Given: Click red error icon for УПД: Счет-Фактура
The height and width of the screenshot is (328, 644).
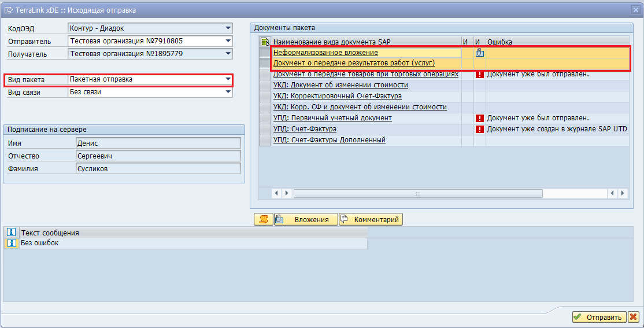Looking at the screenshot, I should pos(479,129).
